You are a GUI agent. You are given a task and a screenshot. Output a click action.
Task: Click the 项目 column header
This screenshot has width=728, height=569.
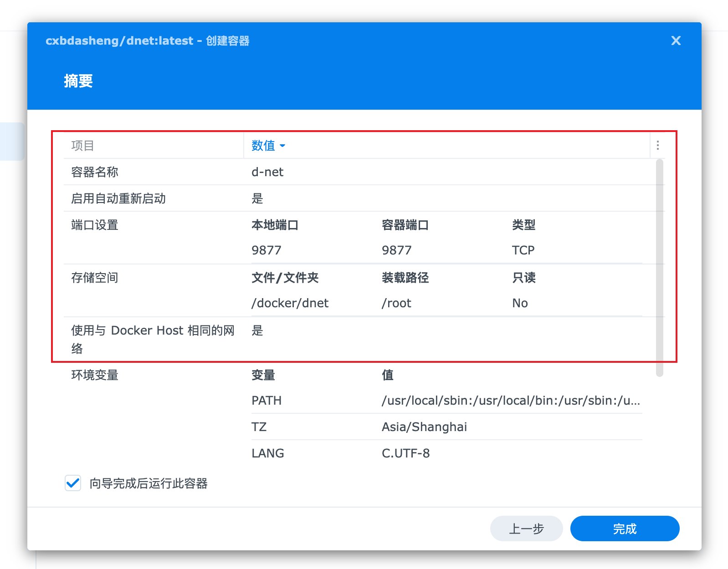pyautogui.click(x=83, y=146)
